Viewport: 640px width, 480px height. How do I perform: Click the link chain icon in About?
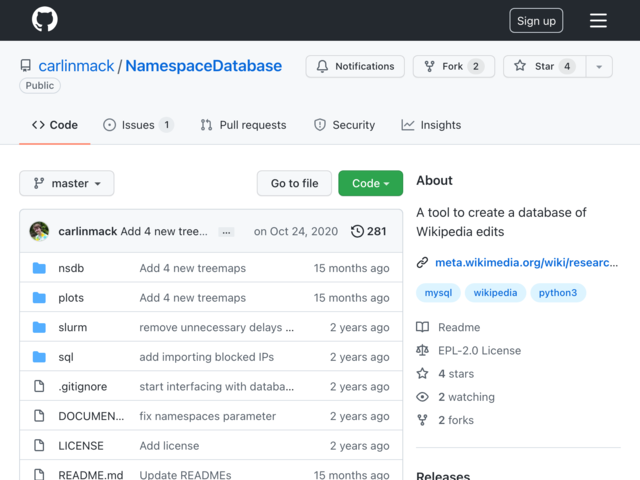pyautogui.click(x=422, y=262)
